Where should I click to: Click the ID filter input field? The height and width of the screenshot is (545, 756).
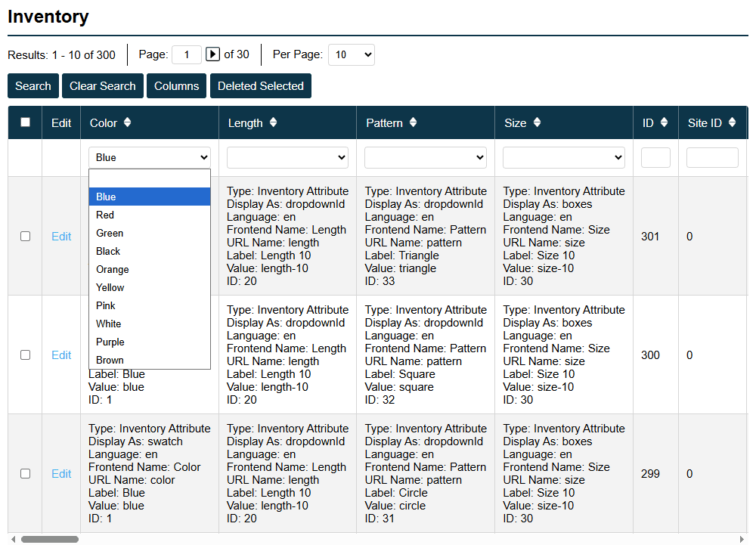pyautogui.click(x=655, y=157)
